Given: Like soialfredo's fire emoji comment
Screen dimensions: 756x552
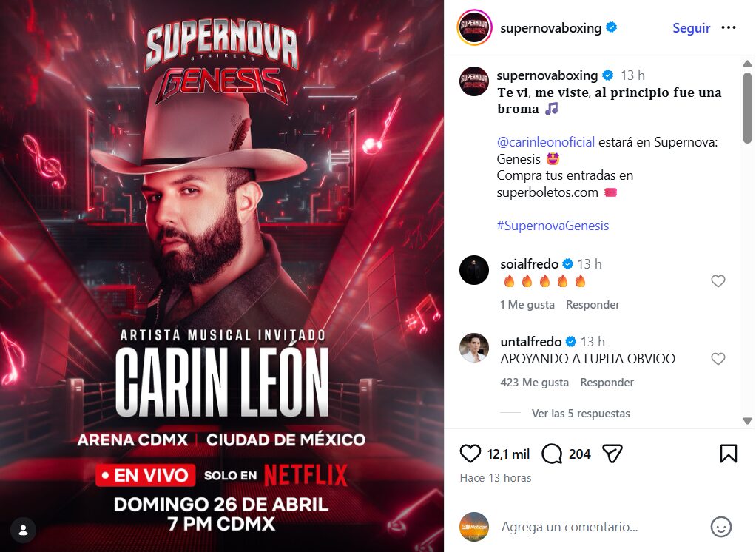Looking at the screenshot, I should pos(718,281).
